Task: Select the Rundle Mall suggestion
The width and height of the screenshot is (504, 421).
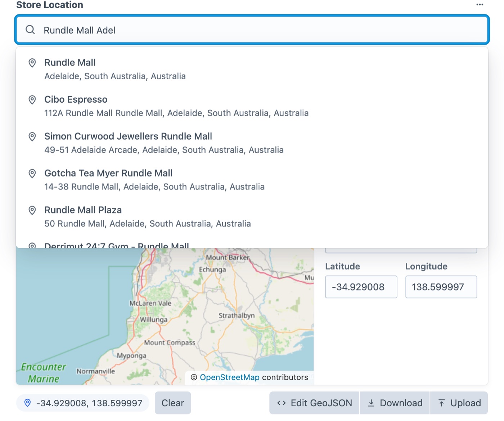Action: pos(252,69)
